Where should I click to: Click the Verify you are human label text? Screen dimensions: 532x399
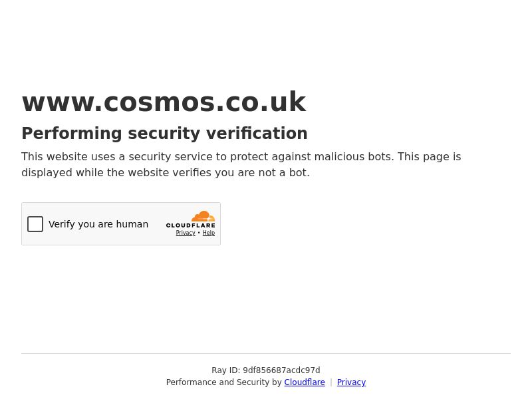coord(98,224)
